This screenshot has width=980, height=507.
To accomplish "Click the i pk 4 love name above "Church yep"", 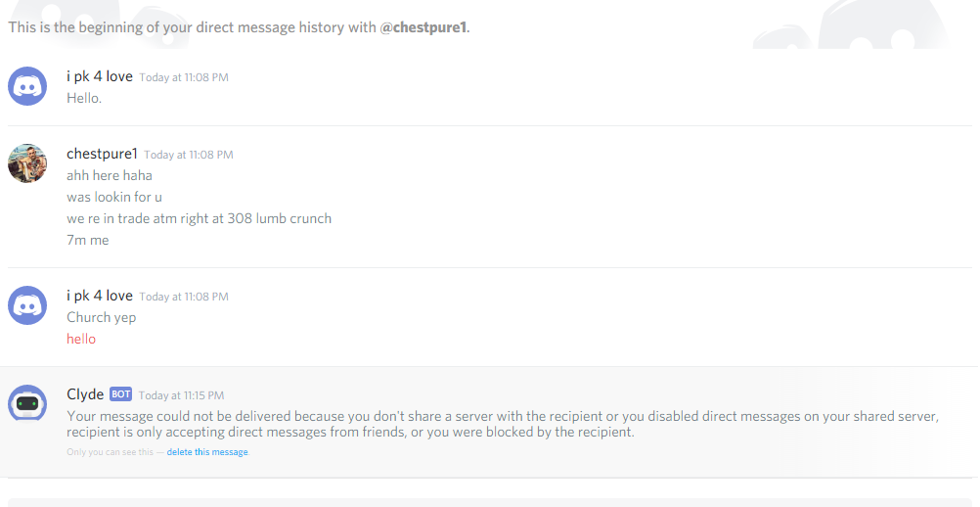I will point(99,296).
